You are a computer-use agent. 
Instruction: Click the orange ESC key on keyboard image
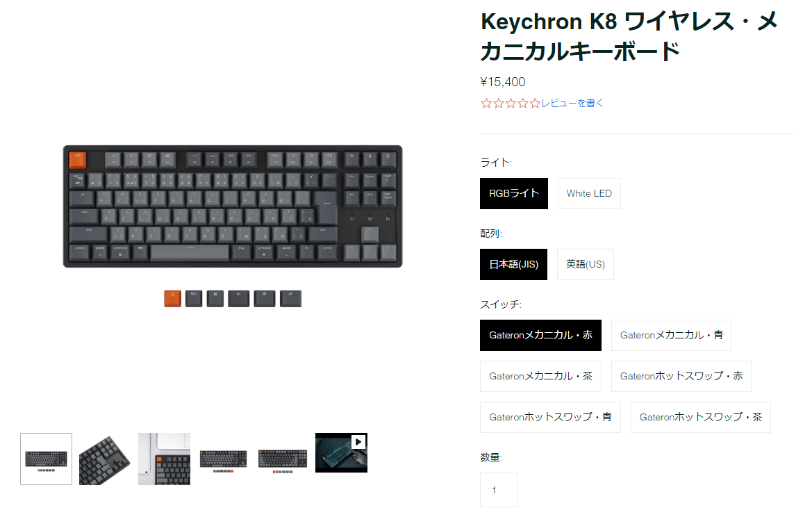tap(78, 160)
